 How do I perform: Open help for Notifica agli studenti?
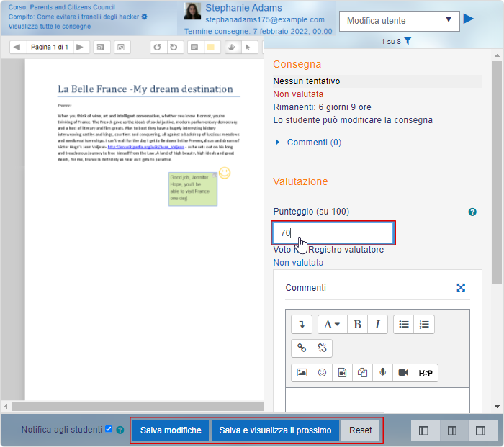pyautogui.click(x=120, y=430)
